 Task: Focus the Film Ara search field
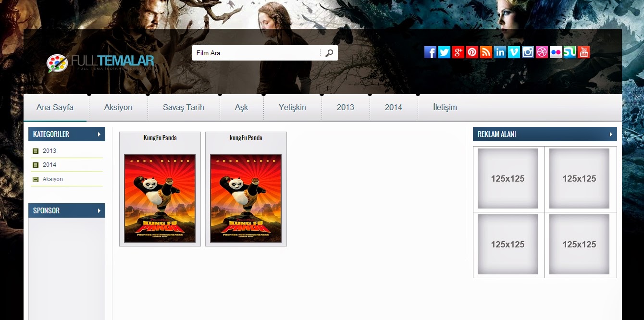256,53
